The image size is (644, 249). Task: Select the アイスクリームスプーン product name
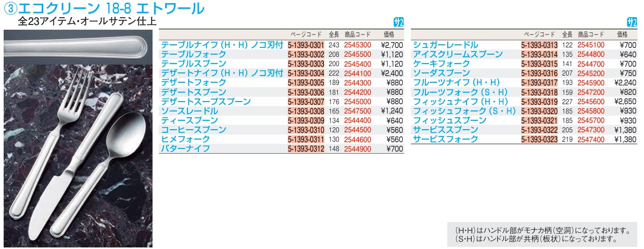[x=458, y=55]
